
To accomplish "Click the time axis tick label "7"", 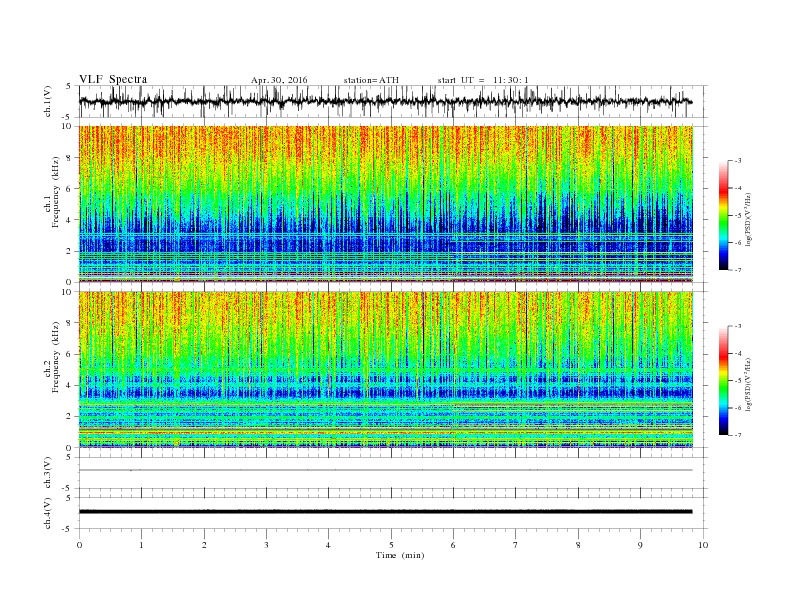I will [x=515, y=545].
